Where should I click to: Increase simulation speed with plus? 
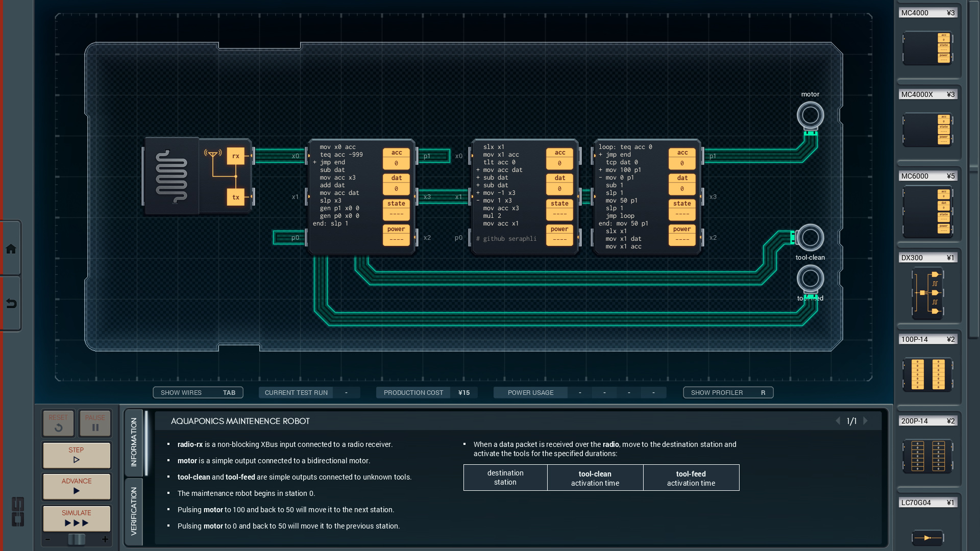pyautogui.click(x=105, y=539)
